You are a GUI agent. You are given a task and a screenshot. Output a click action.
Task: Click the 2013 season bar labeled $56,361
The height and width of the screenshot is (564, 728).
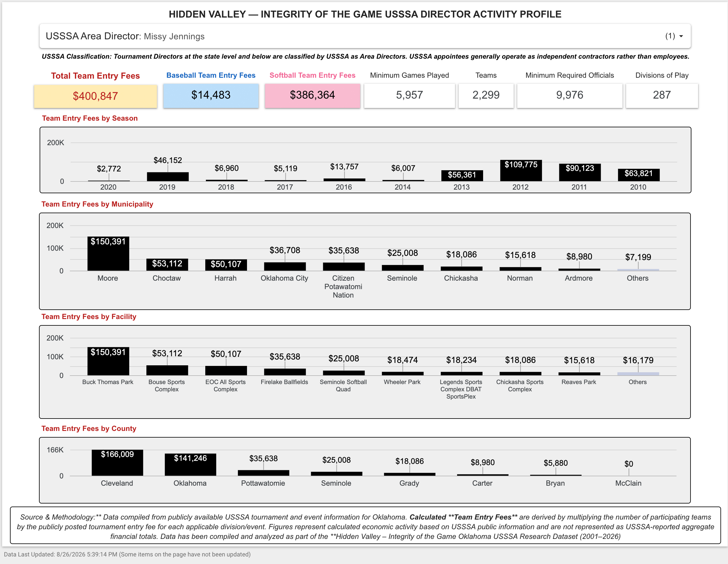click(462, 176)
